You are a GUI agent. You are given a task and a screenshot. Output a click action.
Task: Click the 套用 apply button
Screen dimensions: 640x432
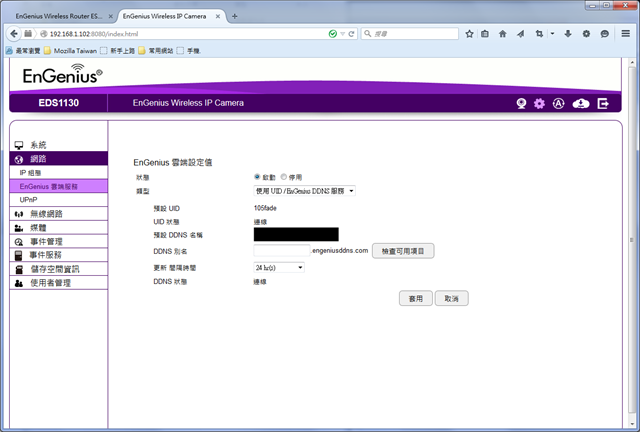point(416,298)
